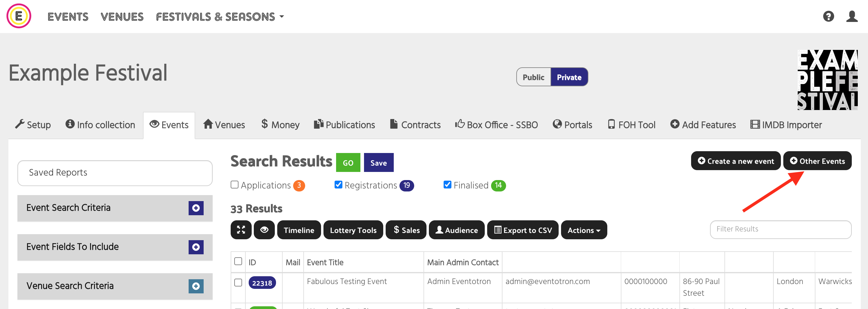Image resolution: width=868 pixels, height=309 pixels.
Task: Open the Info collection tab
Action: (100, 125)
